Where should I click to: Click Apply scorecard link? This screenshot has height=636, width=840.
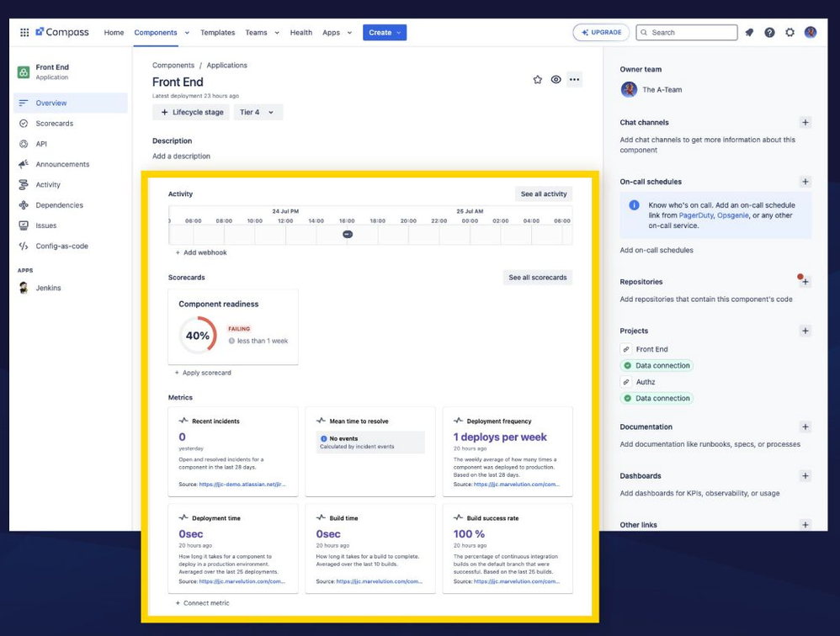203,373
